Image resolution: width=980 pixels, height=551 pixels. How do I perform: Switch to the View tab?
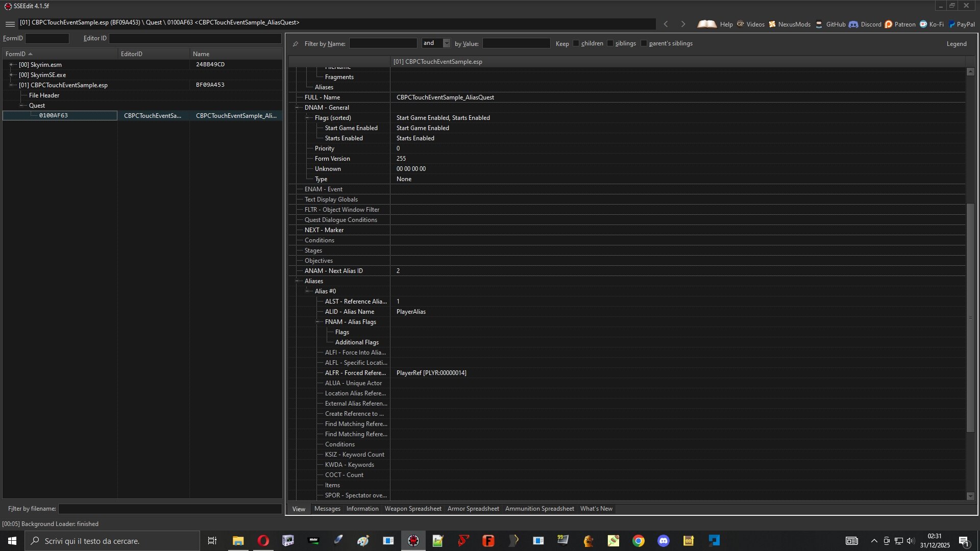pos(299,509)
